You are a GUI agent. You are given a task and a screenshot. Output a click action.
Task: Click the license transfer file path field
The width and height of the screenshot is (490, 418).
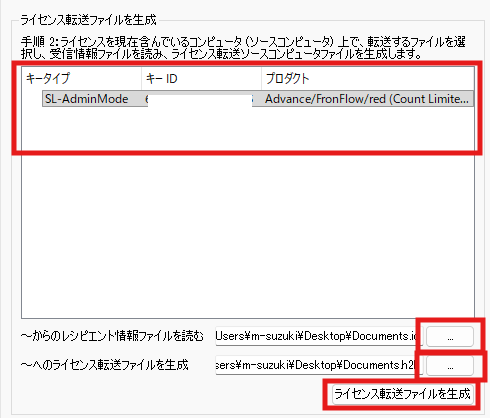(319, 365)
